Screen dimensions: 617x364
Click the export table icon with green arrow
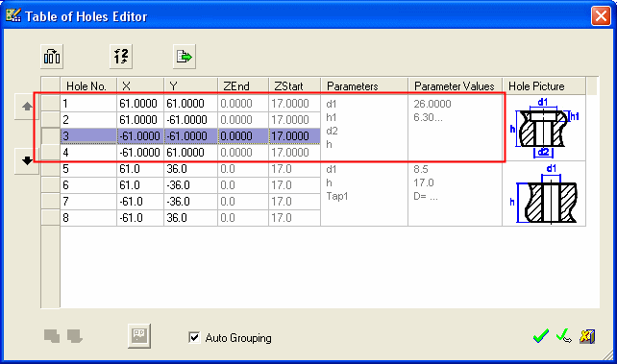pos(185,57)
